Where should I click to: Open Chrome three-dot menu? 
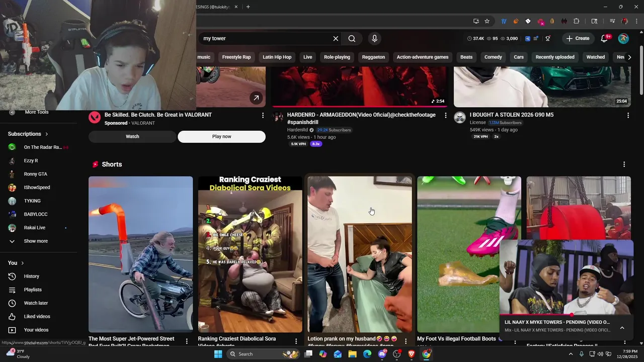pos(637,21)
